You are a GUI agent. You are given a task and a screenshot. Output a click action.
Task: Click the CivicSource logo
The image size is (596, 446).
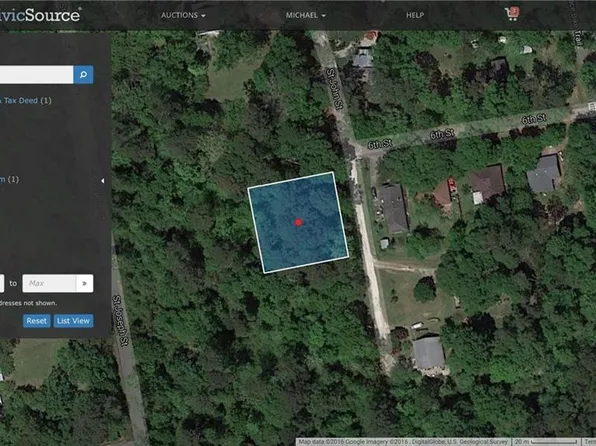40,15
